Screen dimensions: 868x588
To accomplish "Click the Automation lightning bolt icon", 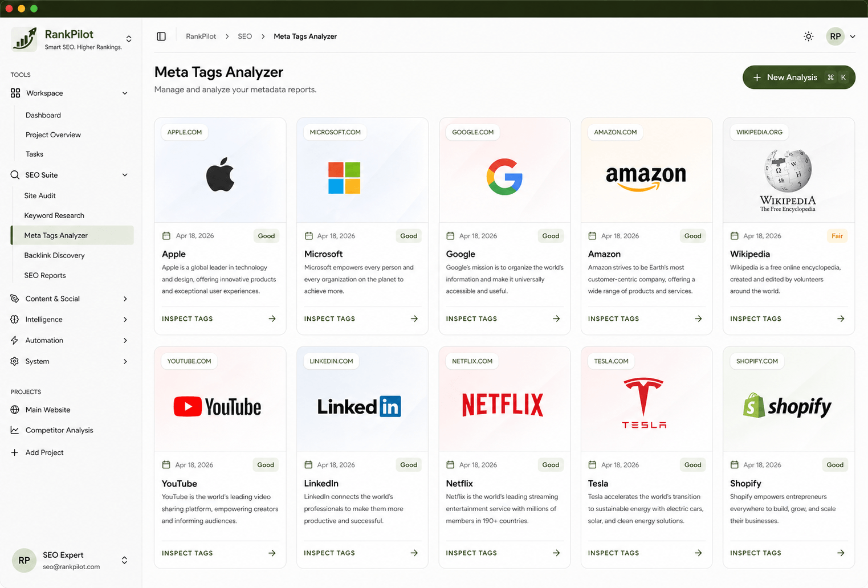I will [15, 340].
